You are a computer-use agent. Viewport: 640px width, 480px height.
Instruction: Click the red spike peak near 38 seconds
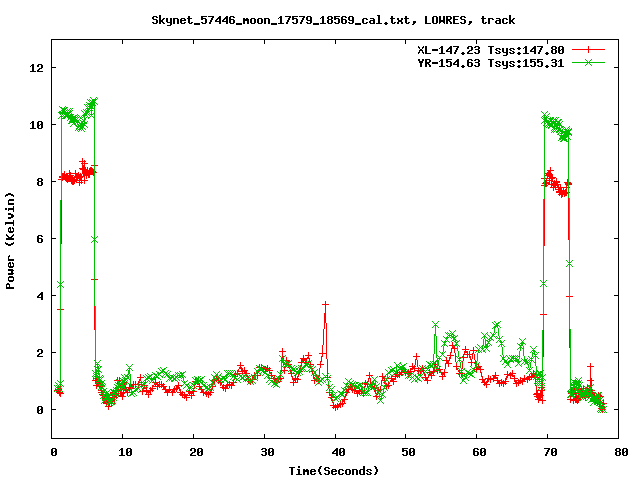325,304
